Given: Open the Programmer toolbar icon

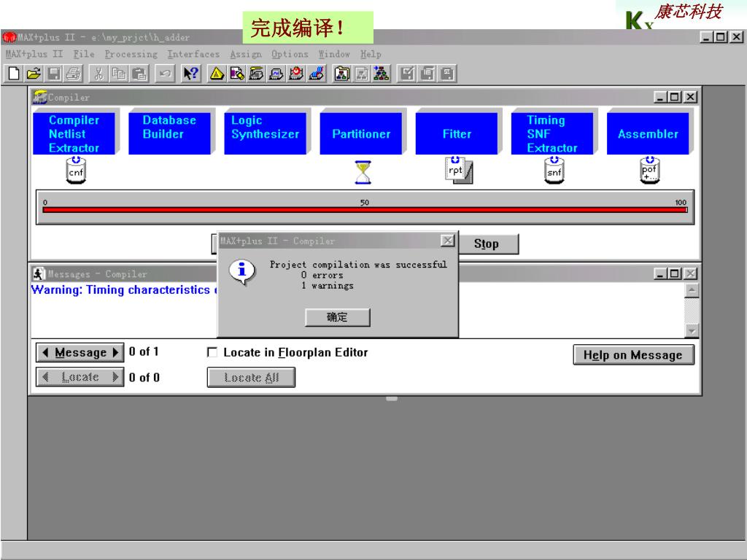Looking at the screenshot, I should (x=317, y=74).
